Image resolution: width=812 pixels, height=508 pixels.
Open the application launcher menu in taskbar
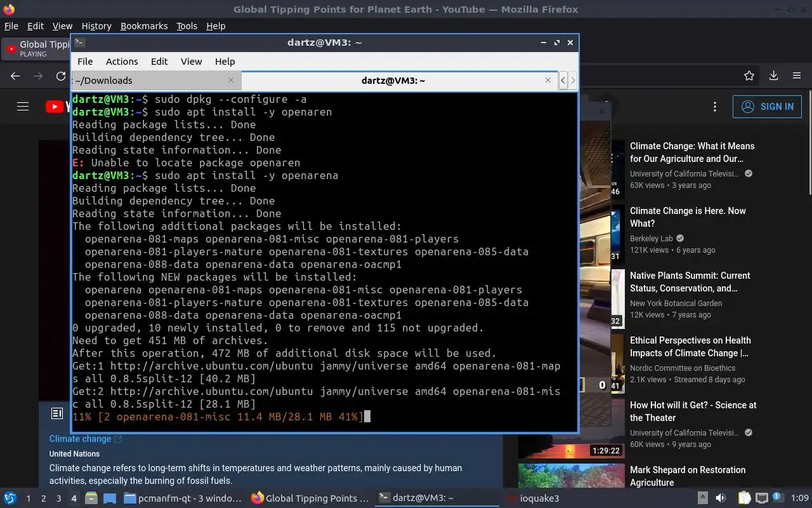[10, 498]
